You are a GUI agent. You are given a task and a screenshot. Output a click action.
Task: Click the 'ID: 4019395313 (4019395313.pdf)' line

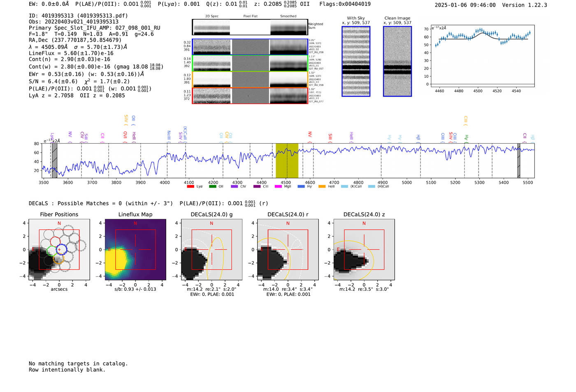click(x=78, y=16)
